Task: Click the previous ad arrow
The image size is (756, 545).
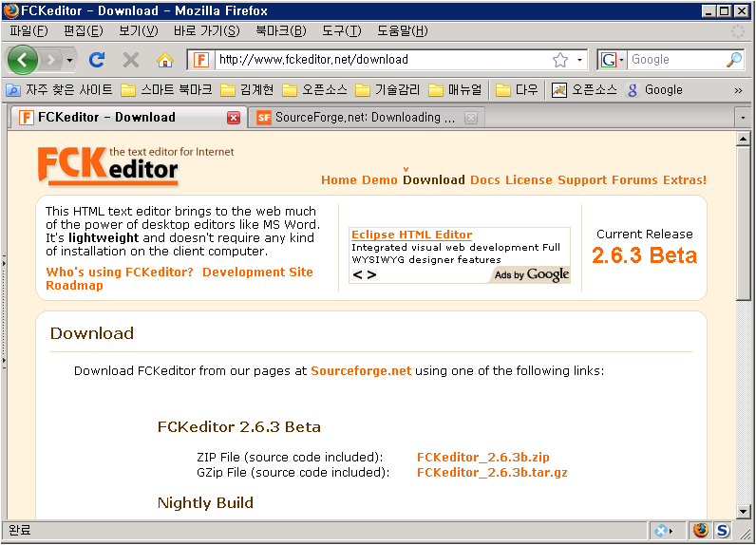Action: click(x=357, y=275)
